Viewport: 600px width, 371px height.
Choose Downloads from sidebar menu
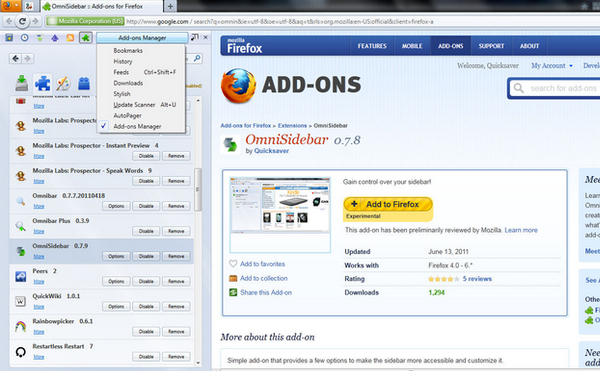click(141, 83)
